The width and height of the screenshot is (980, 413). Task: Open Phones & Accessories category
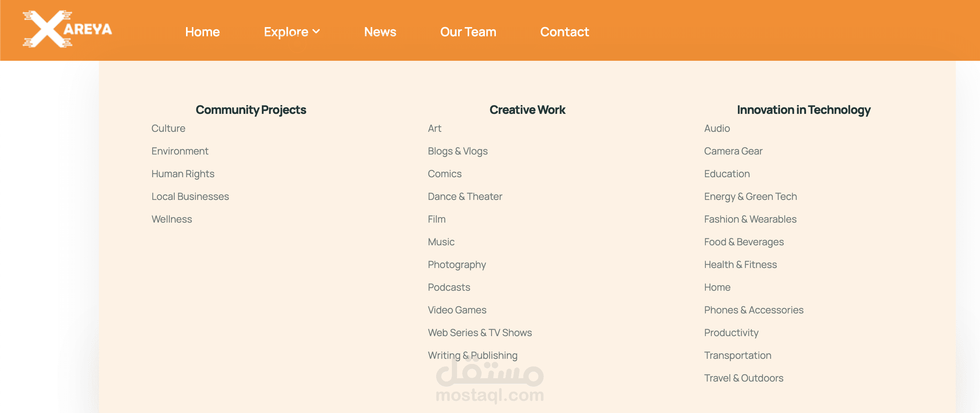pos(754,310)
